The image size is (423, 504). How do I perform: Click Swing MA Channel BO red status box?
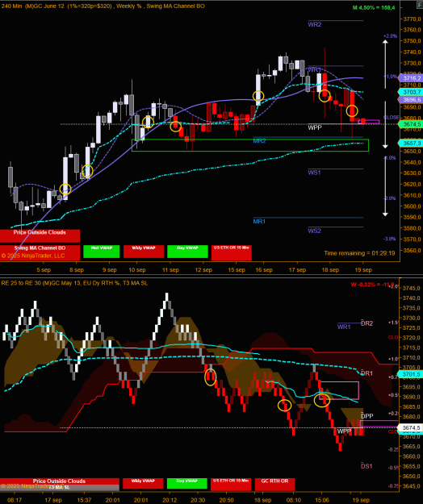coord(40,252)
